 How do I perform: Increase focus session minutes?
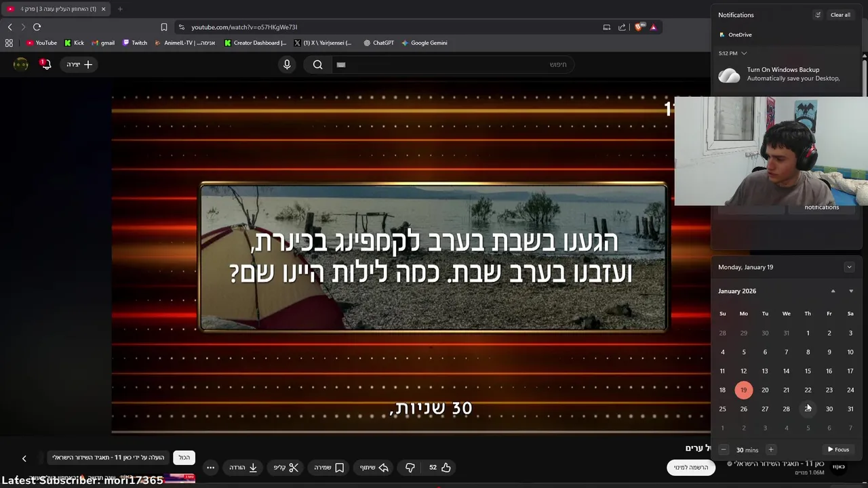coord(771,449)
